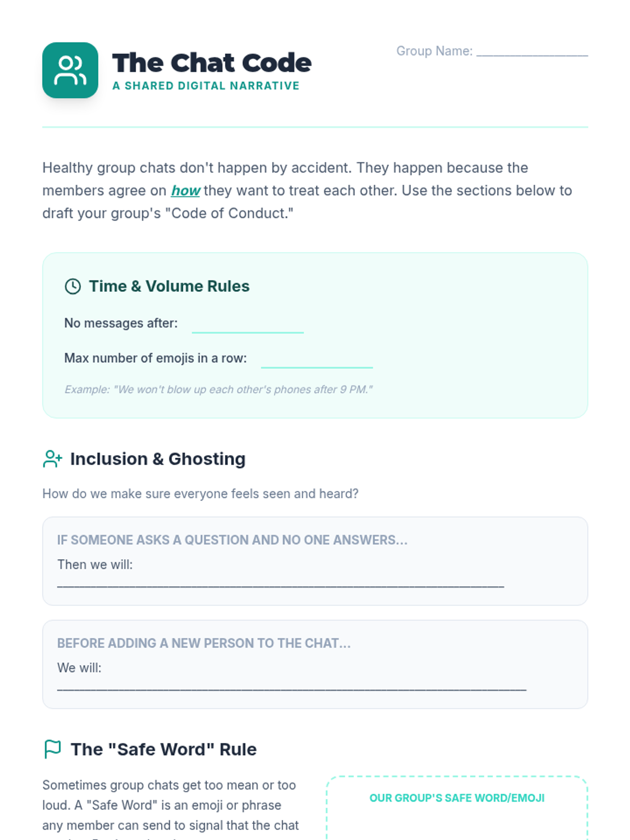The image size is (630, 840).
Task: Click the blank line under "We will:"
Action: 291,687
